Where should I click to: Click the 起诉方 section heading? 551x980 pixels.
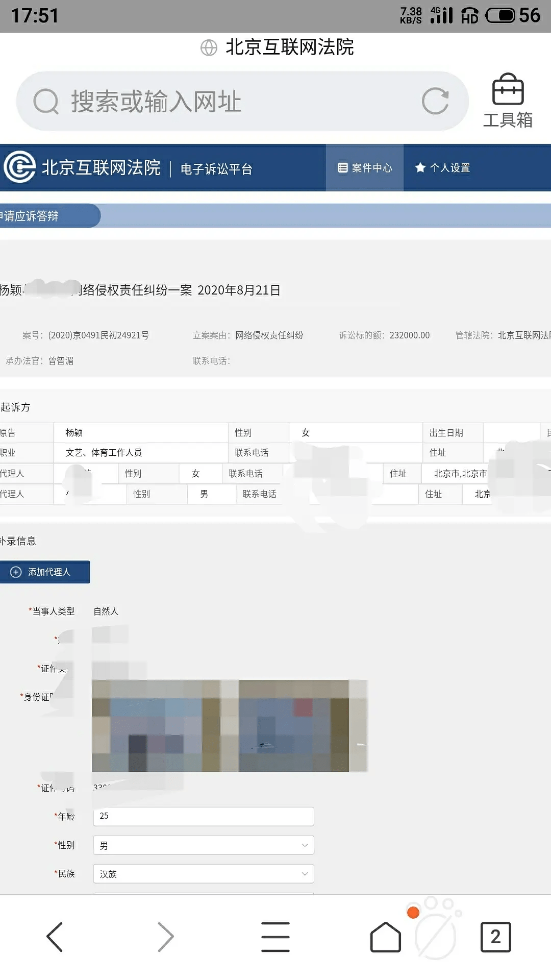[15, 407]
